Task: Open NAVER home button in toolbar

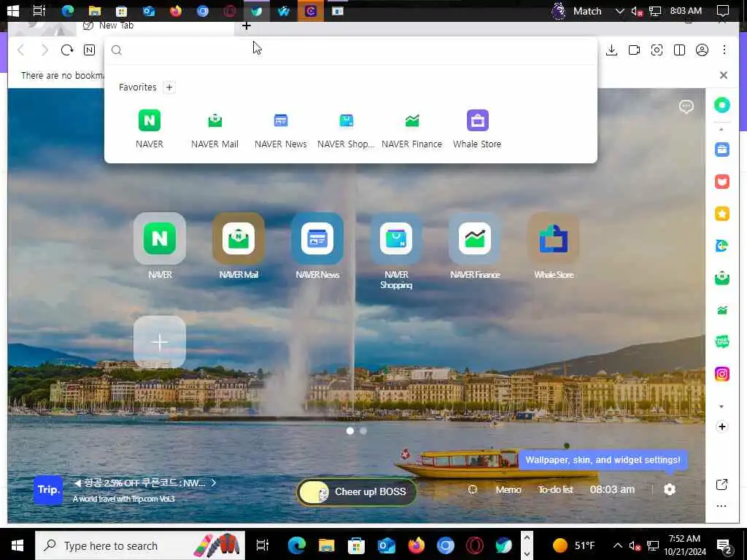Action: (x=89, y=50)
